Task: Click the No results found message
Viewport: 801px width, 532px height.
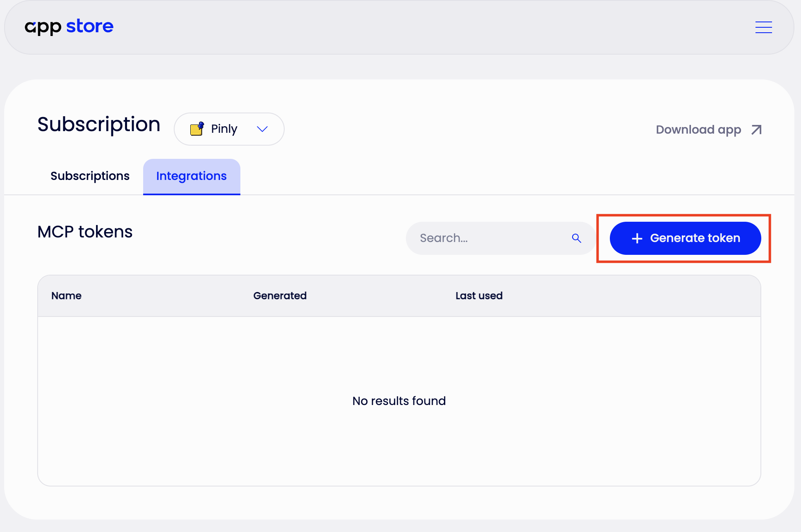Action: point(399,401)
